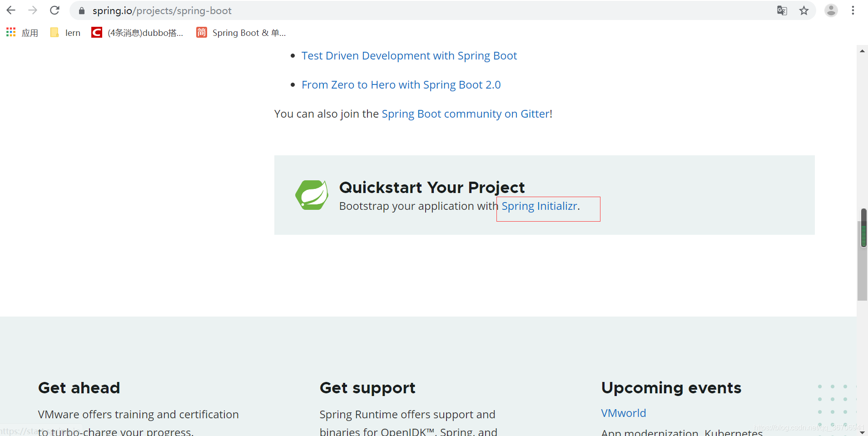Open From Zero to Hero with Spring Boot 2.0
This screenshot has width=868, height=436.
coord(401,85)
